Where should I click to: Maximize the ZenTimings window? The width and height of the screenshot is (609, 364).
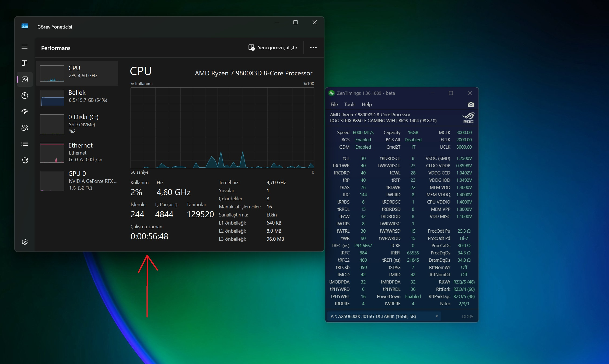pyautogui.click(x=451, y=93)
